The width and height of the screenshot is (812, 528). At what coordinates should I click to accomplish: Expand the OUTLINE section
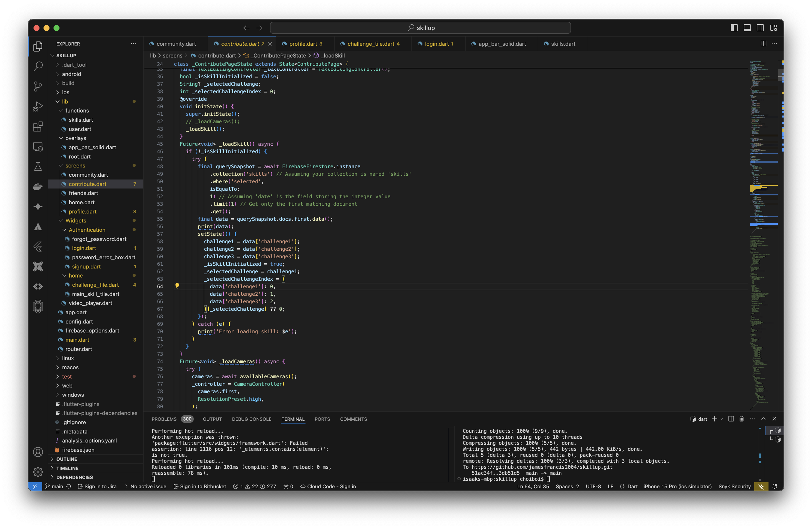tap(66, 459)
